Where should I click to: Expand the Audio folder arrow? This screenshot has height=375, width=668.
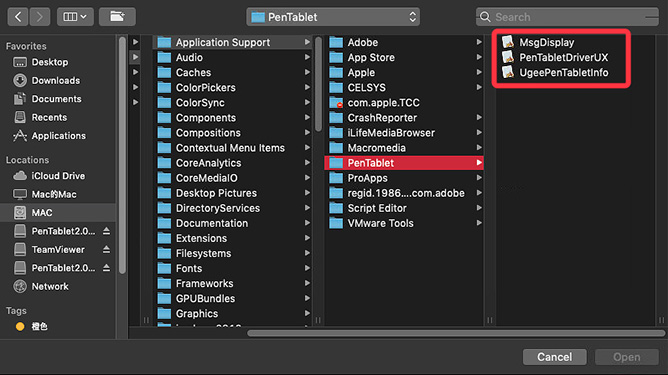pyautogui.click(x=307, y=57)
